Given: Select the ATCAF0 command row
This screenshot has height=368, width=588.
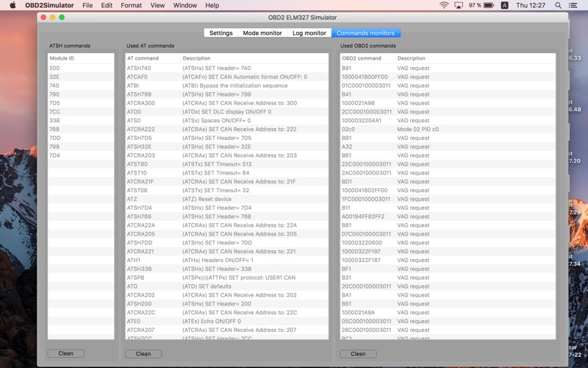Looking at the screenshot, I should (227, 77).
